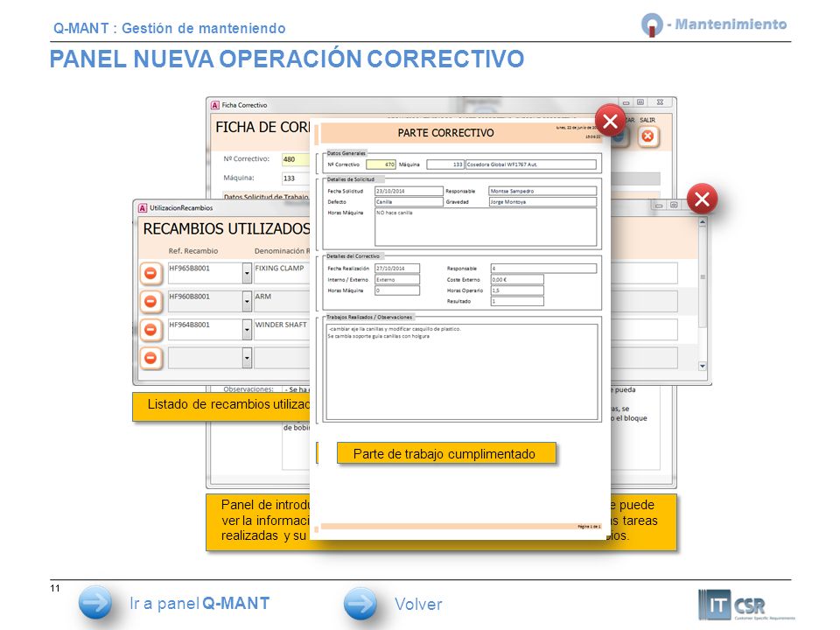Image resolution: width=840 pixels, height=630 pixels.
Task: Follow the Volver link
Action: click(x=418, y=605)
